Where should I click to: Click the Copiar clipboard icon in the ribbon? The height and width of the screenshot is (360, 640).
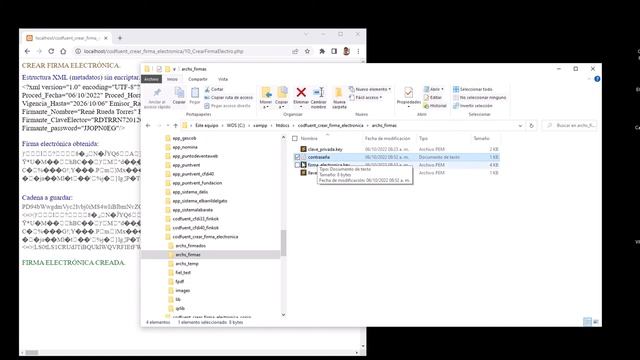[179, 93]
